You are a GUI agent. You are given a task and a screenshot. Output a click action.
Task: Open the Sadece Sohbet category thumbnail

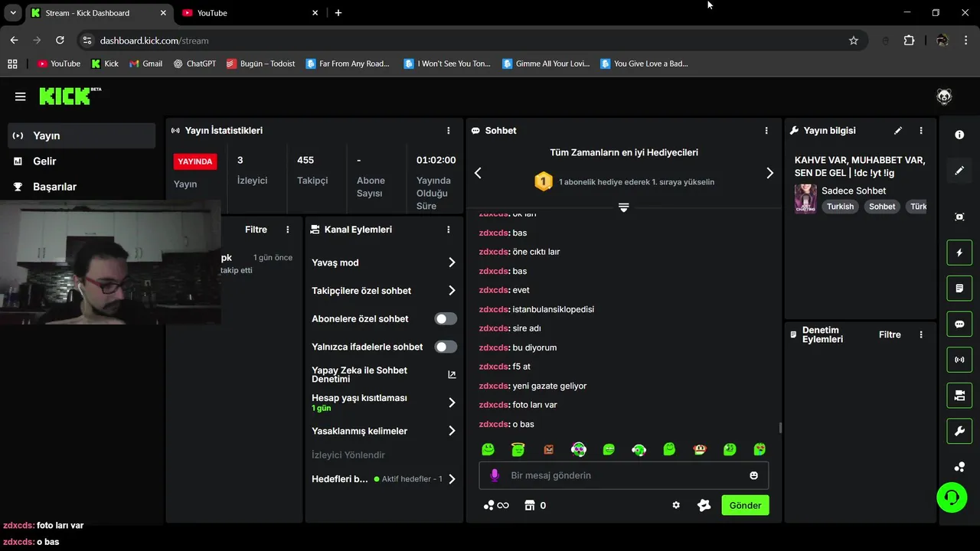pyautogui.click(x=805, y=198)
